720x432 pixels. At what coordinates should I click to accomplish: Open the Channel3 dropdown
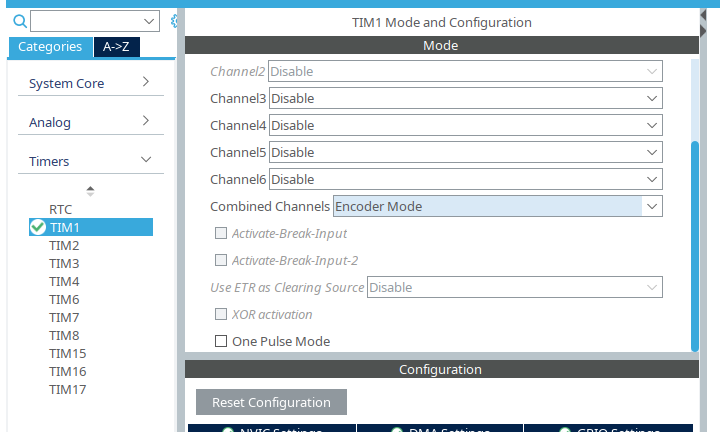pos(465,98)
